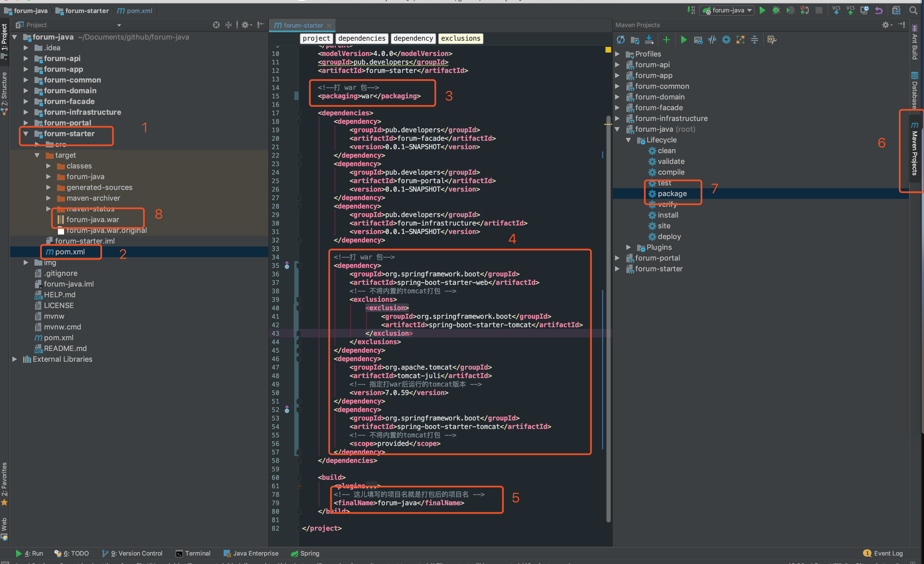Viewport: 924px width, 564px height.
Task: Open the Event Log
Action: tap(883, 554)
